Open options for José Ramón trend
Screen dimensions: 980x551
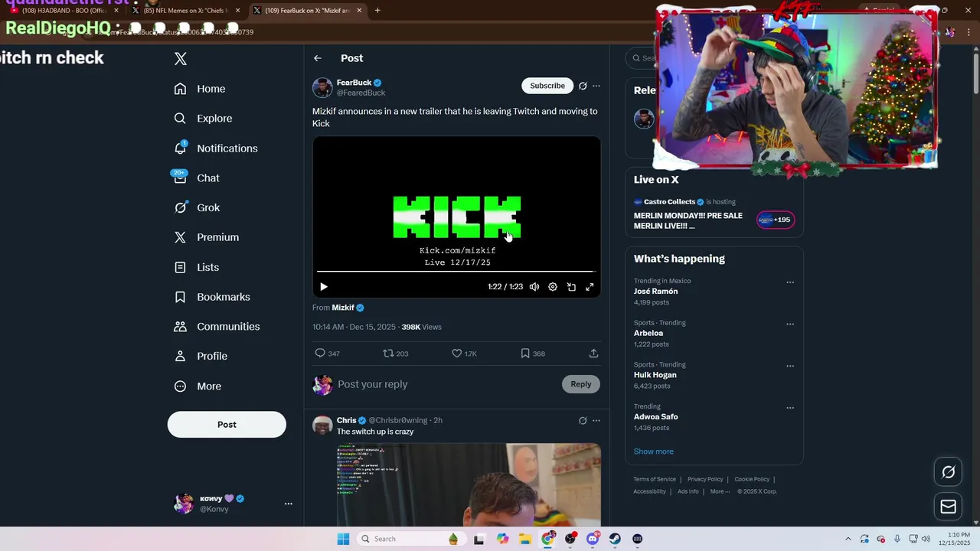(x=790, y=282)
